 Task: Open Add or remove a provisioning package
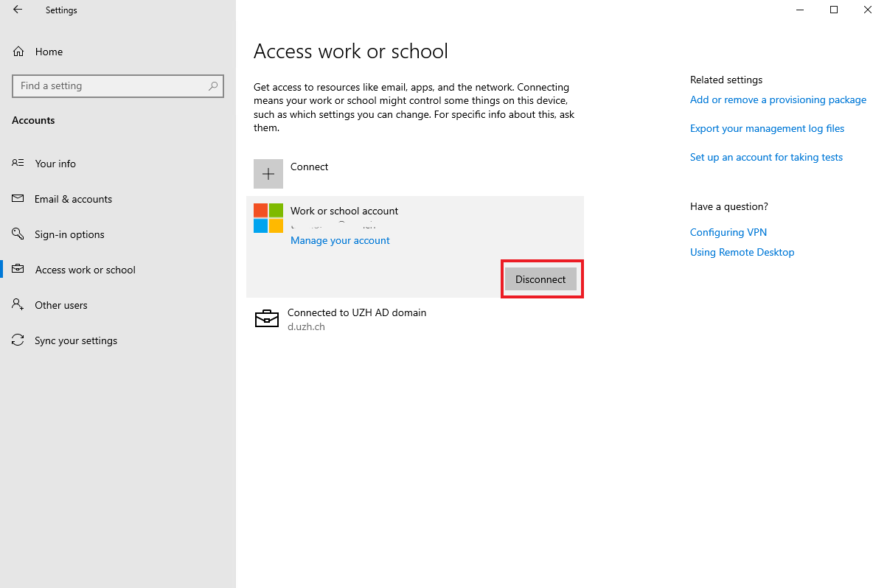click(x=778, y=99)
